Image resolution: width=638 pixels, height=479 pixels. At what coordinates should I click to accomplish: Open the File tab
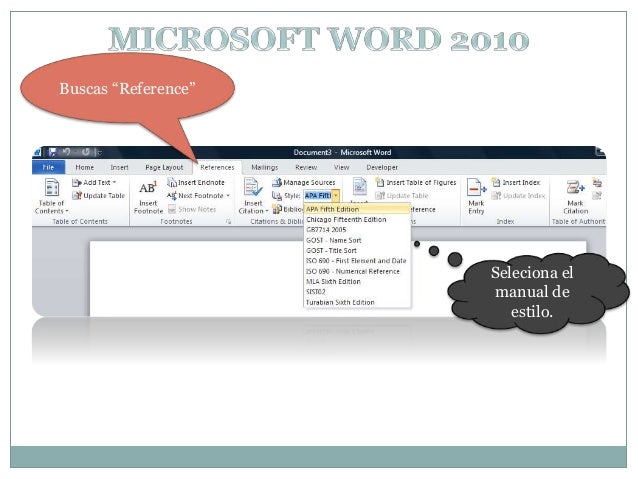point(48,167)
